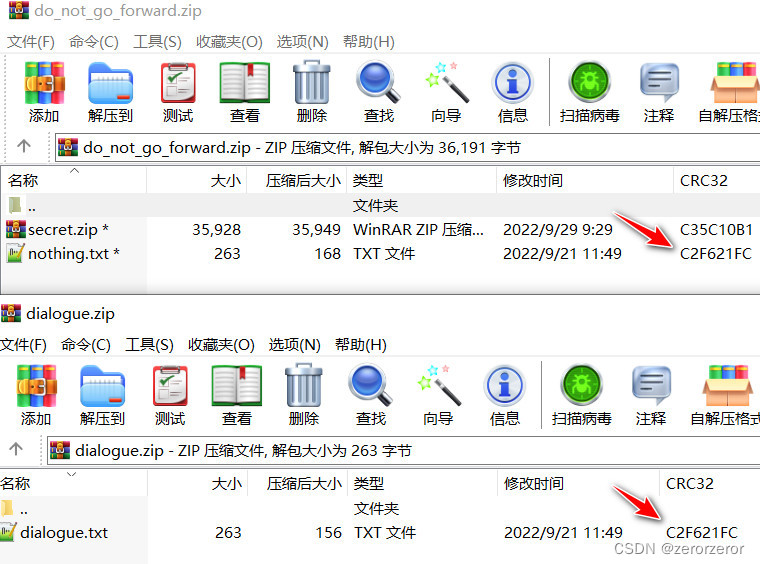Sort by 压缩后大小 column in do_not_go_forward.zip window
The height and width of the screenshot is (564, 760).
[x=297, y=180]
